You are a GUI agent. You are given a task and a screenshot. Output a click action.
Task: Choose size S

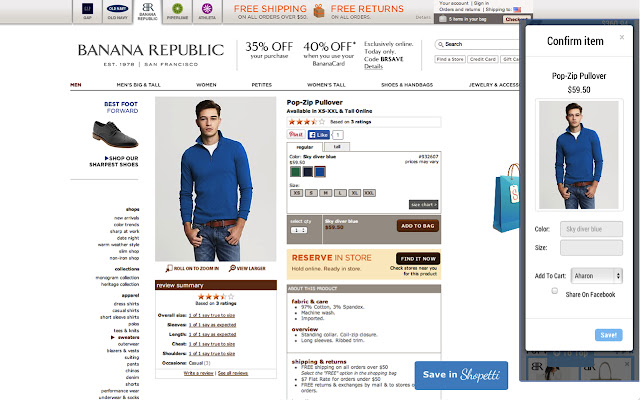311,193
